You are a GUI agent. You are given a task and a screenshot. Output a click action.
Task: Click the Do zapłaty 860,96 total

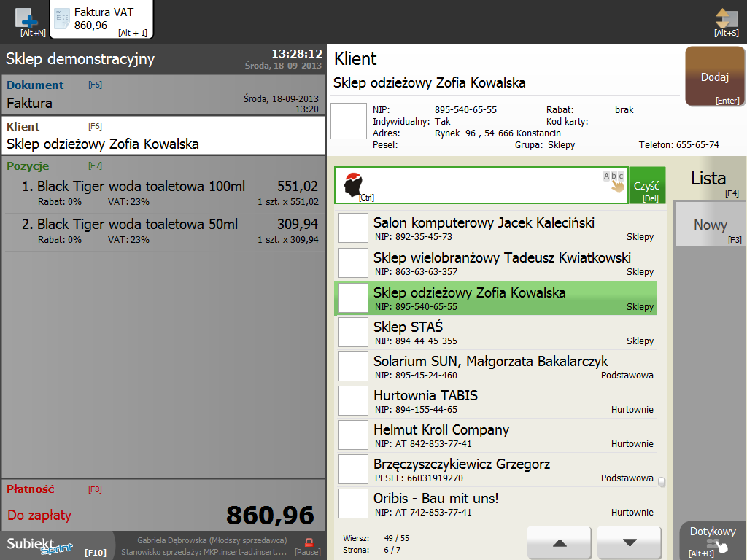point(270,516)
